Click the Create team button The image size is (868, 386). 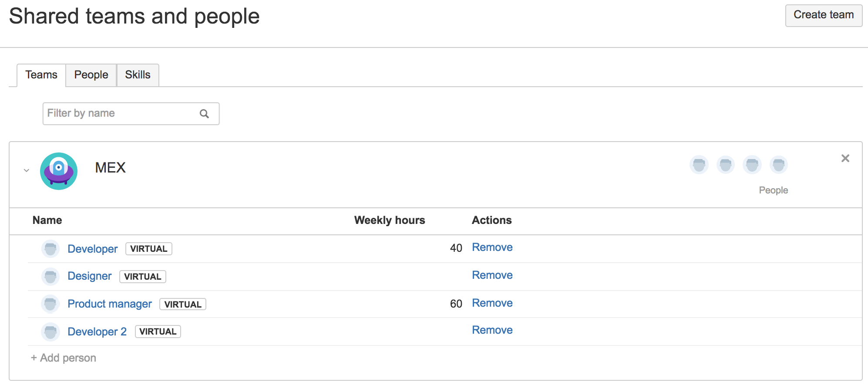pyautogui.click(x=824, y=15)
